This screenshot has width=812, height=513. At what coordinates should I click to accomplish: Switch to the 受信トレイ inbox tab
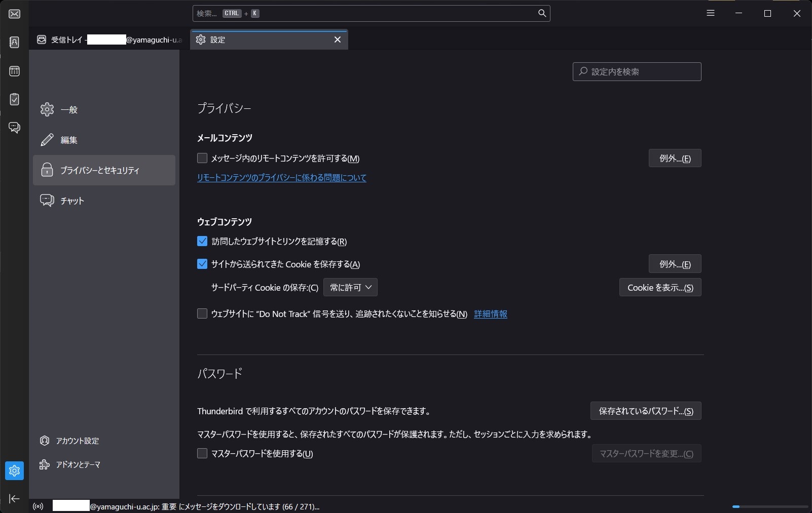tap(109, 40)
